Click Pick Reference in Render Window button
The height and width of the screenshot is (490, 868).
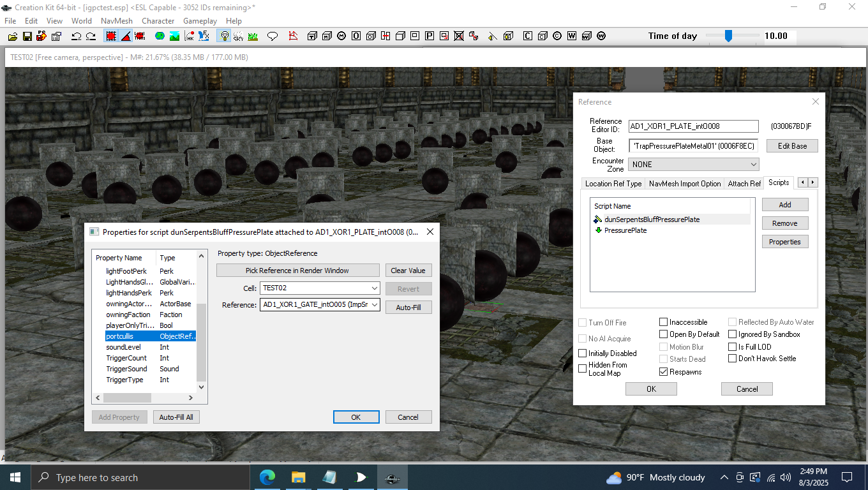coord(297,271)
